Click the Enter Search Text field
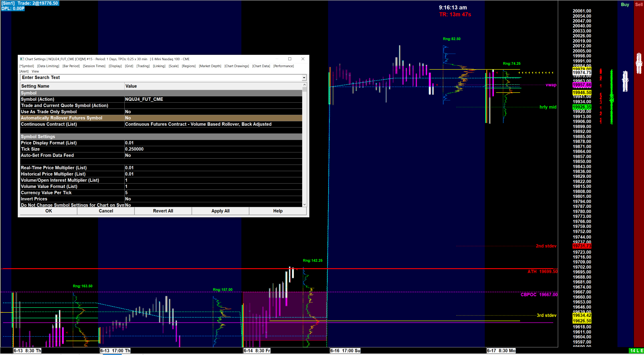The image size is (644, 355). pyautogui.click(x=160, y=77)
